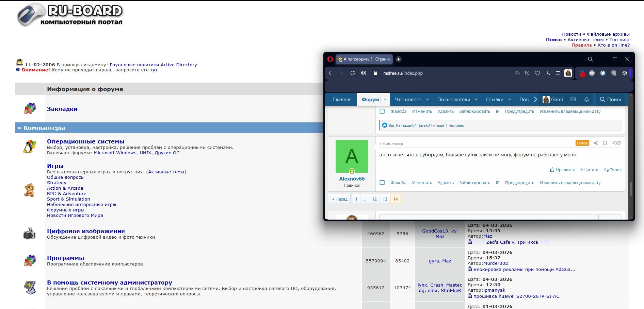Screen dimensions: 644x309
Task: Open Alexnov66's green avatar
Action: click(x=352, y=156)
